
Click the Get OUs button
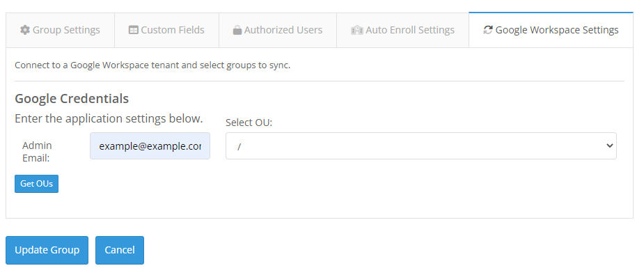tap(37, 184)
